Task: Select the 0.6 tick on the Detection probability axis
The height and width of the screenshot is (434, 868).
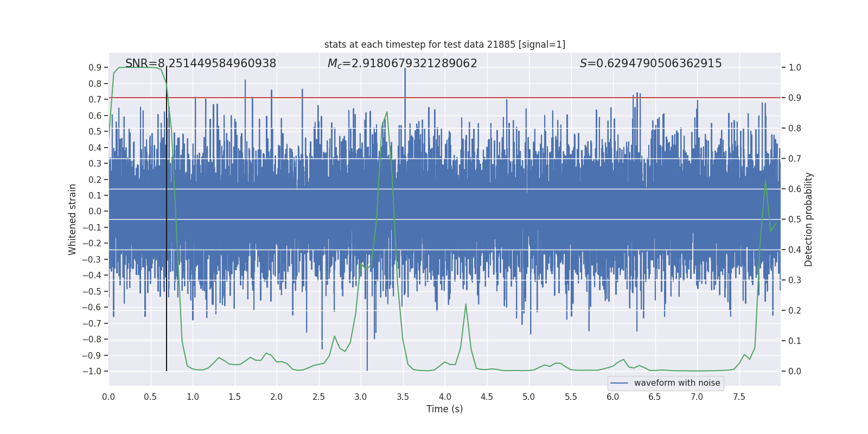Action: tap(795, 189)
